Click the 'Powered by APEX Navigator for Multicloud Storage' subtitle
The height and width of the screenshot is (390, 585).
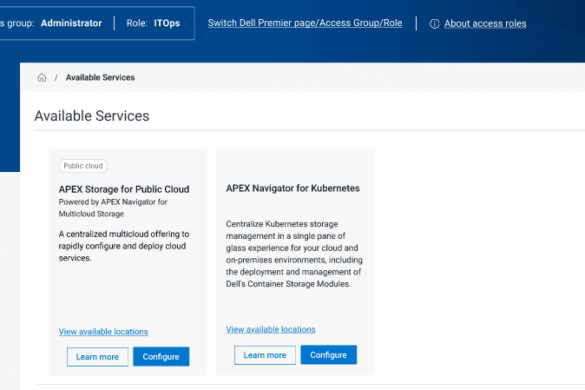(113, 208)
